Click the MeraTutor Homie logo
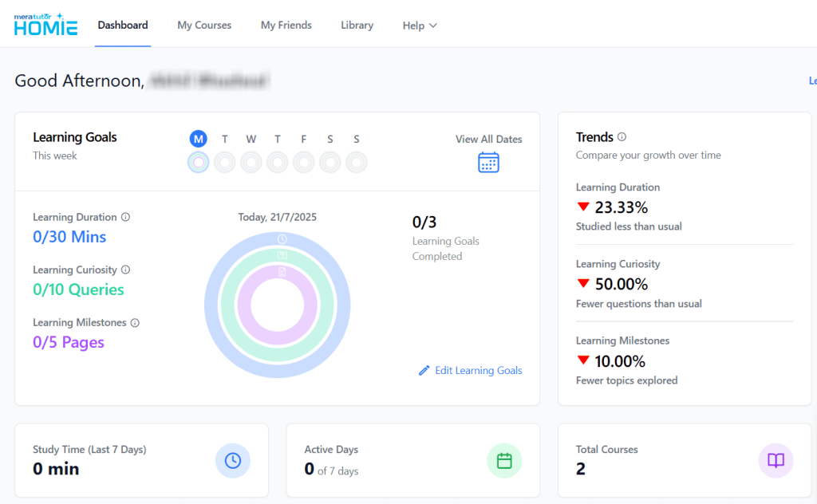Image resolution: width=817 pixels, height=504 pixels. (45, 25)
